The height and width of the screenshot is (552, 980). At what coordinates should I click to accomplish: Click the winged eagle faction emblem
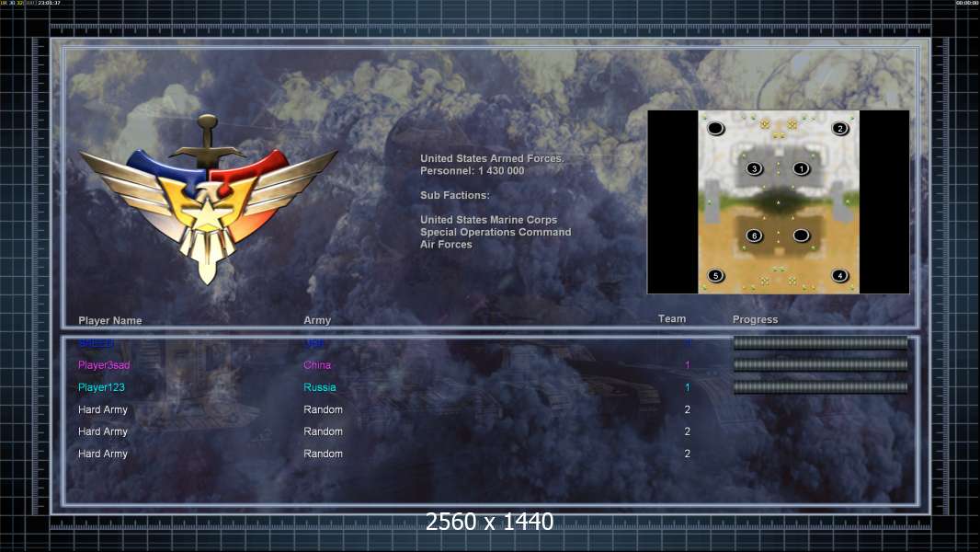(208, 200)
